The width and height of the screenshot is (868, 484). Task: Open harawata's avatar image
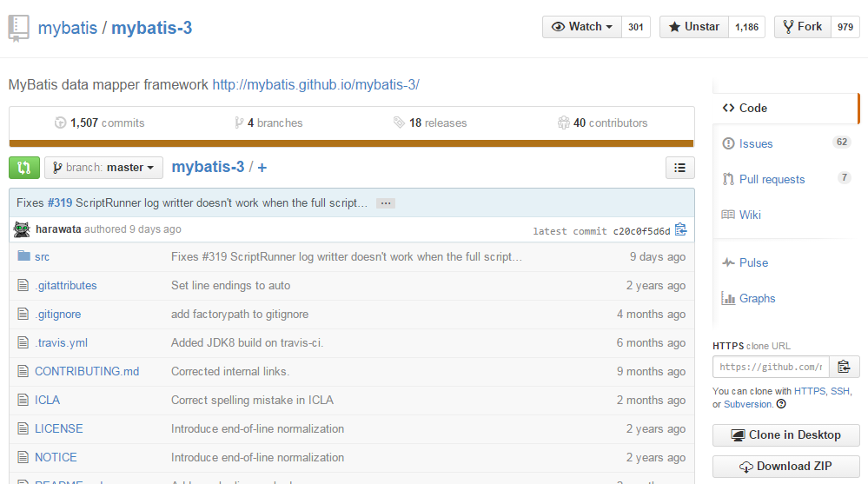point(22,229)
